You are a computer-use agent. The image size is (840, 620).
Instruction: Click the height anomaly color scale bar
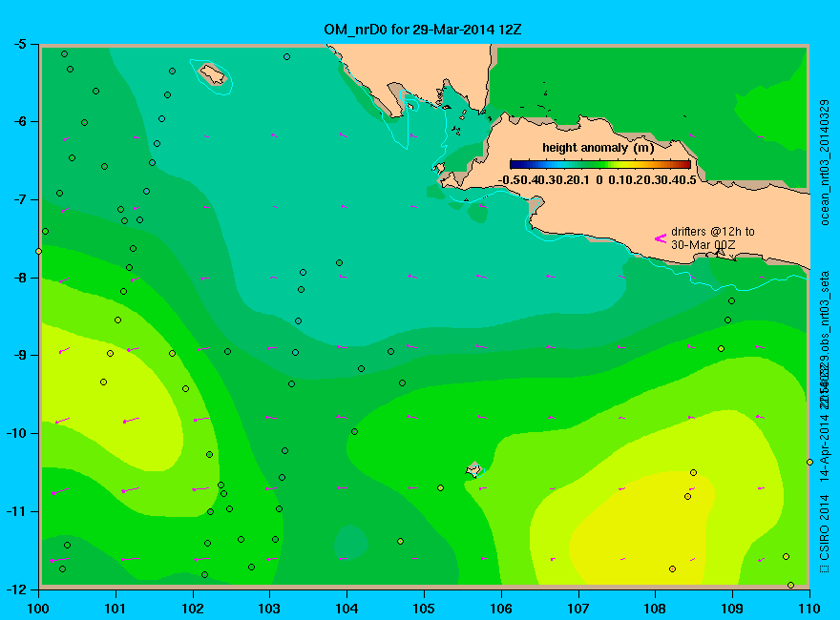[600, 164]
